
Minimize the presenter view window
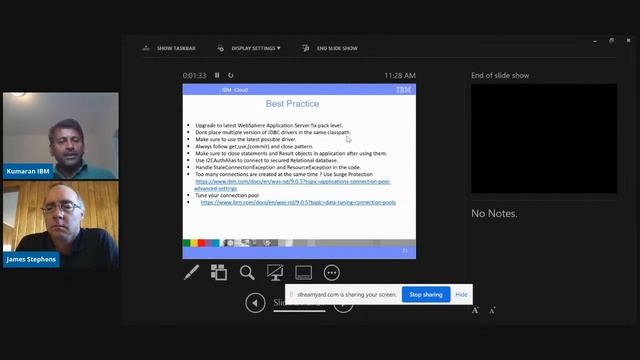(x=595, y=41)
